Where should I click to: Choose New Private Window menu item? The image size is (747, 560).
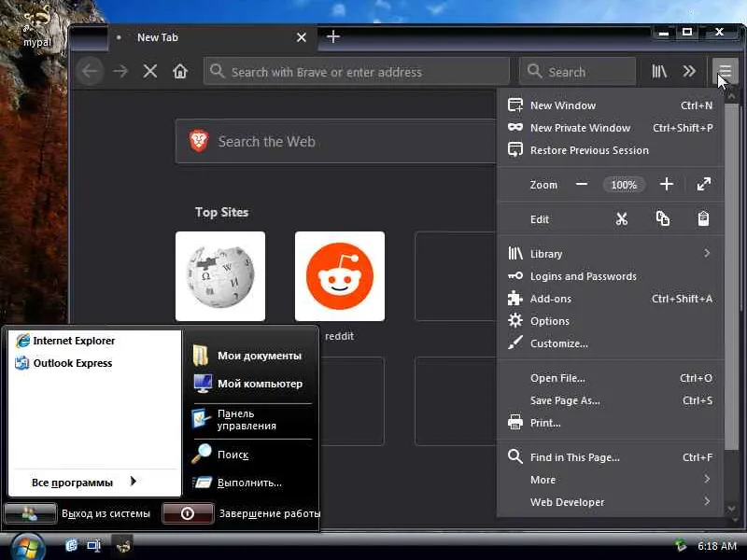pos(611,128)
